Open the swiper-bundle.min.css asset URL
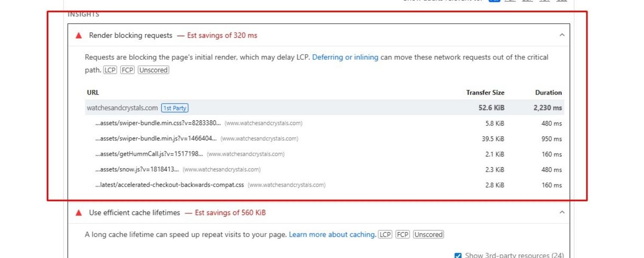The image size is (644, 258). (x=158, y=123)
